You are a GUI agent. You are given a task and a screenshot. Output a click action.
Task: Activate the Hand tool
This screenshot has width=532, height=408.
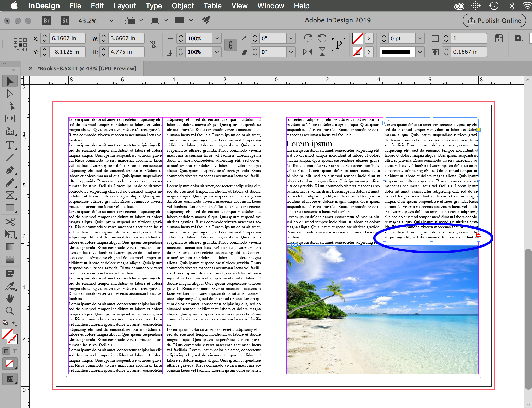10,298
